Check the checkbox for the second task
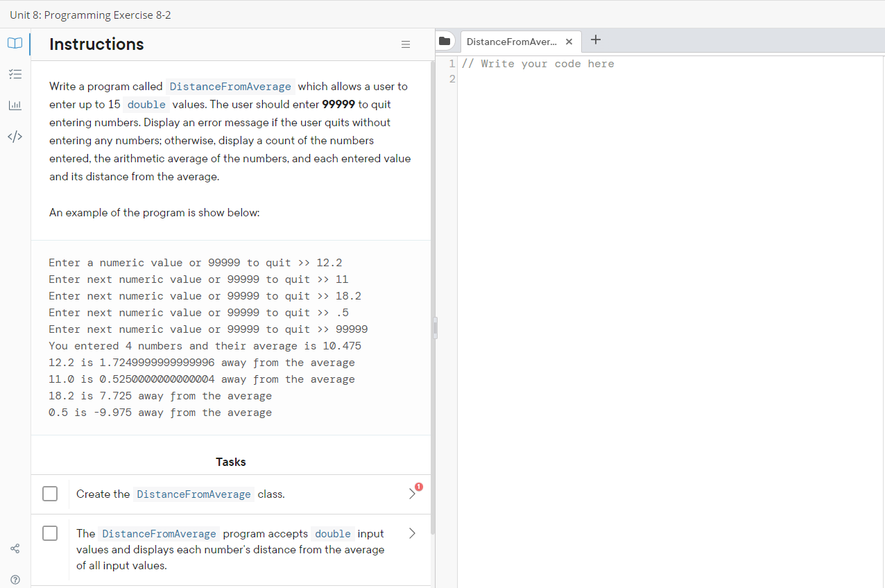Image resolution: width=885 pixels, height=588 pixels. [50, 533]
